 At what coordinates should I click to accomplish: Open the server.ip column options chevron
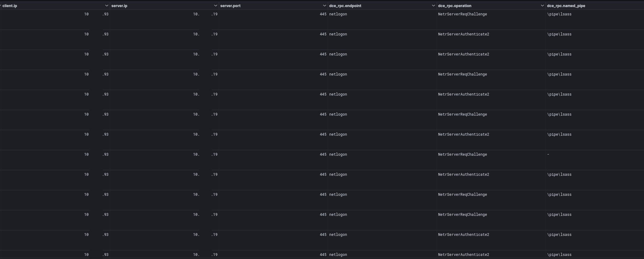click(x=215, y=6)
